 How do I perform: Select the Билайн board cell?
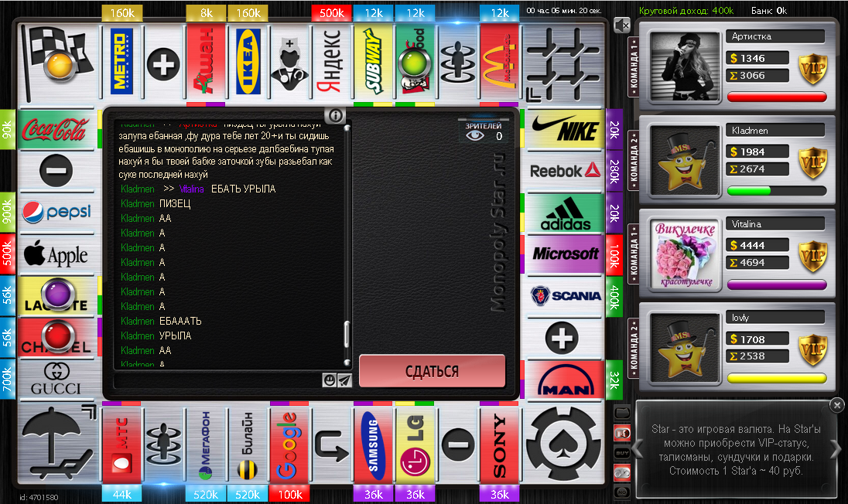coord(248,445)
